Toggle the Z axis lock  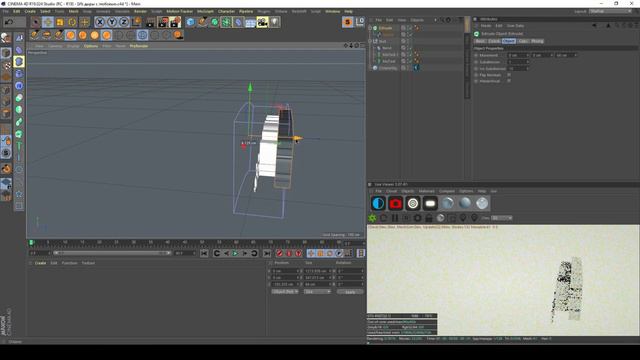124,22
